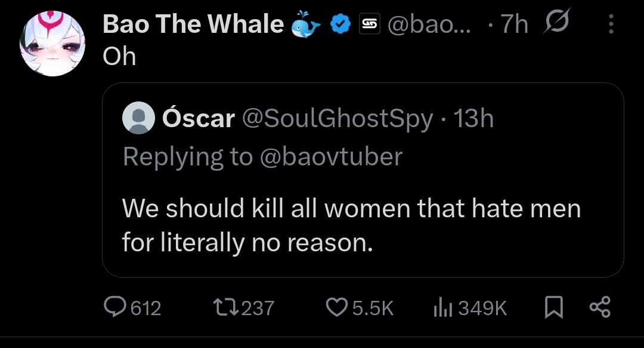The width and height of the screenshot is (644, 348).
Task: View analytics via the 349K bar chart icon
Action: click(442, 307)
